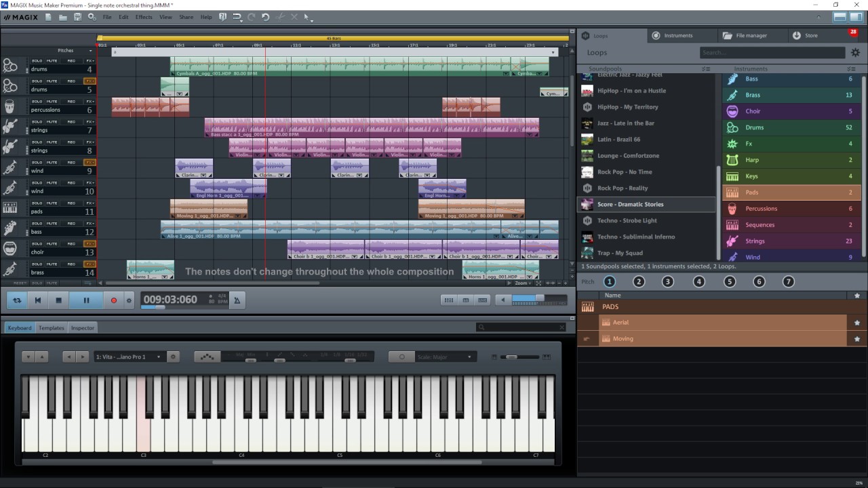868x488 pixels.
Task: Adjust the keyboard size slider
Action: (x=521, y=357)
